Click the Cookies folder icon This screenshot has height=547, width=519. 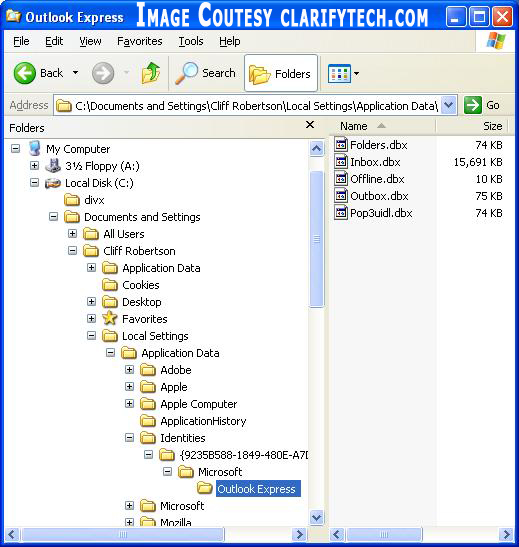pos(110,285)
